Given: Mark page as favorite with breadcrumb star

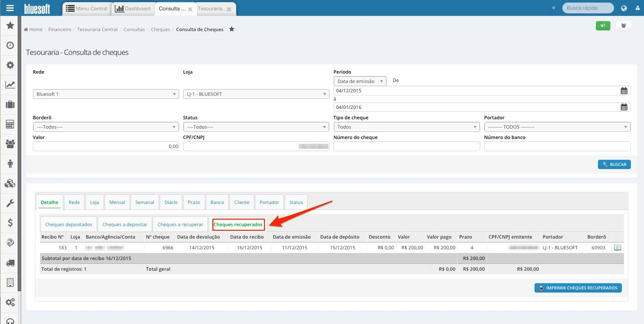Looking at the screenshot, I should point(231,29).
